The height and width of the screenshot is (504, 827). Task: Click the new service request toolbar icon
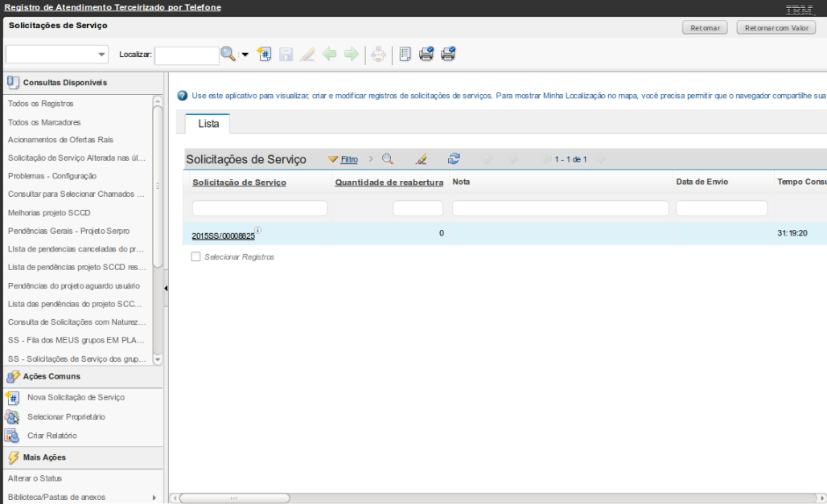click(x=264, y=54)
